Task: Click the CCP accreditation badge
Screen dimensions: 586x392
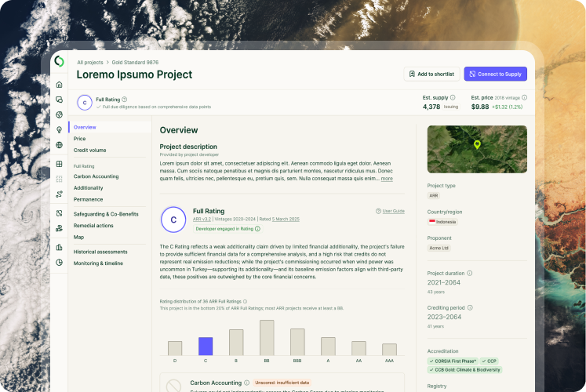Action: point(489,361)
